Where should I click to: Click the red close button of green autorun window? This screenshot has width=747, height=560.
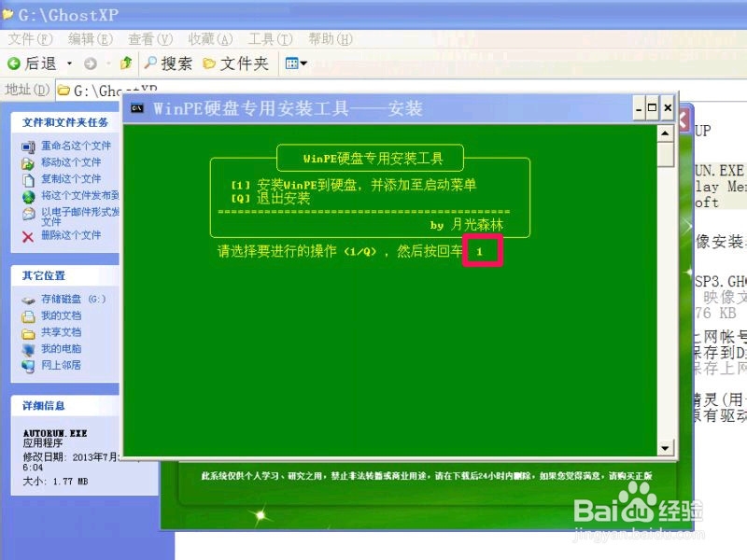click(x=683, y=121)
